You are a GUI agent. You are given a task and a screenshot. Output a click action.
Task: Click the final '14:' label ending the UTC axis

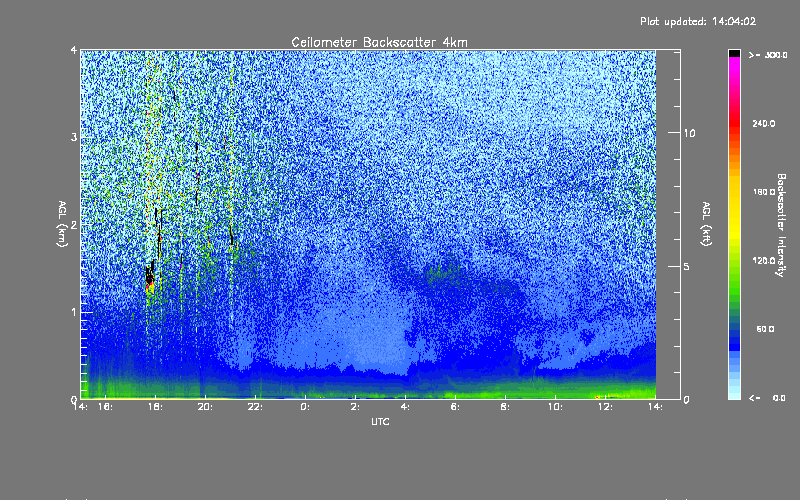click(x=655, y=407)
